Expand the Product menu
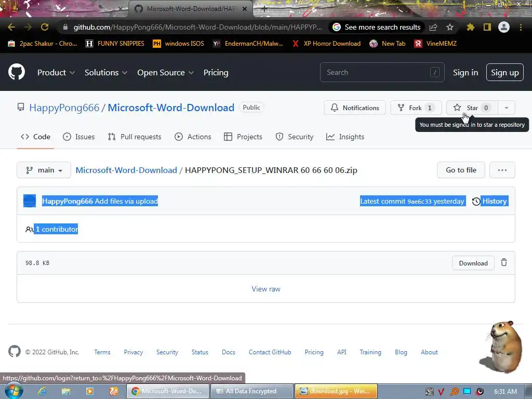This screenshot has width=532, height=399. coord(56,72)
